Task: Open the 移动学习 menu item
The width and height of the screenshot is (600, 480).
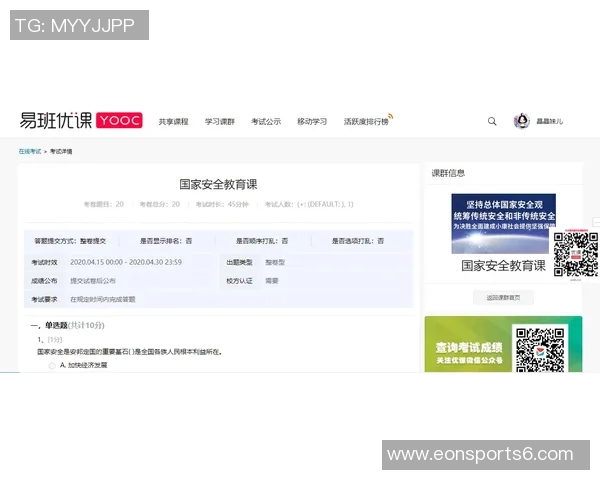Action: click(x=312, y=122)
